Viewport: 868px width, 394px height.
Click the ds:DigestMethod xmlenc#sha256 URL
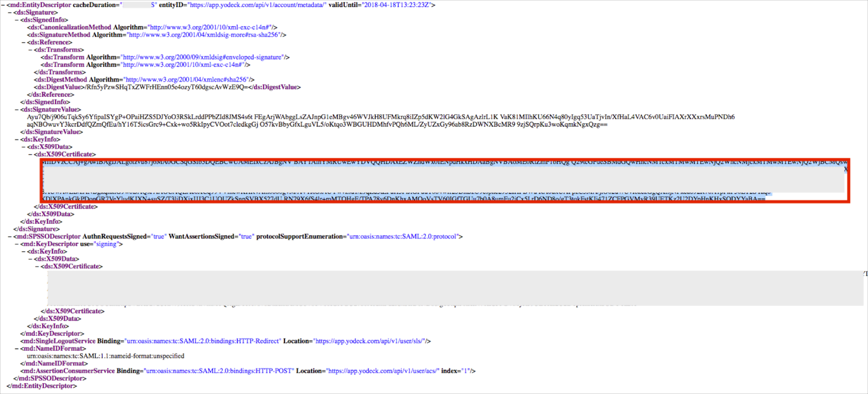[x=186, y=80]
